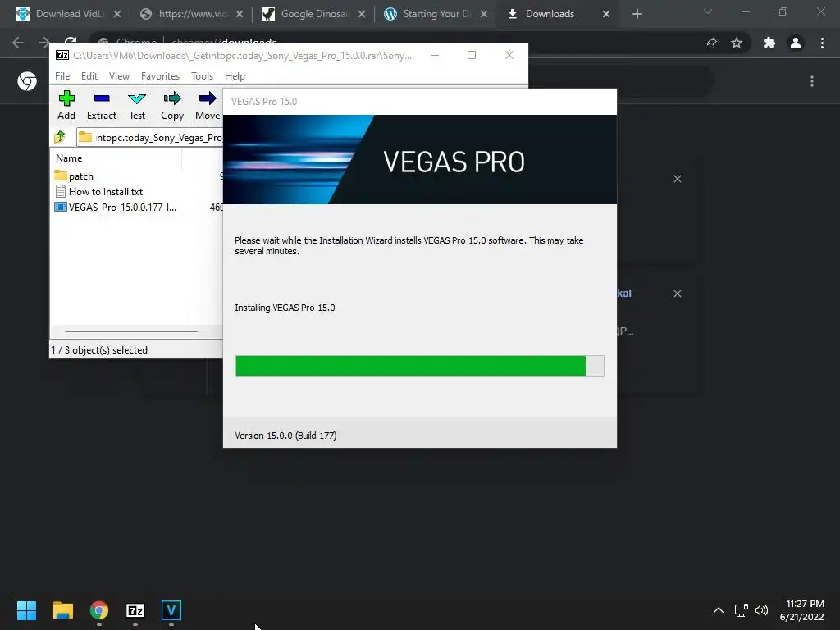
Task: Open Chrome's three-dot main menu
Action: click(x=822, y=43)
